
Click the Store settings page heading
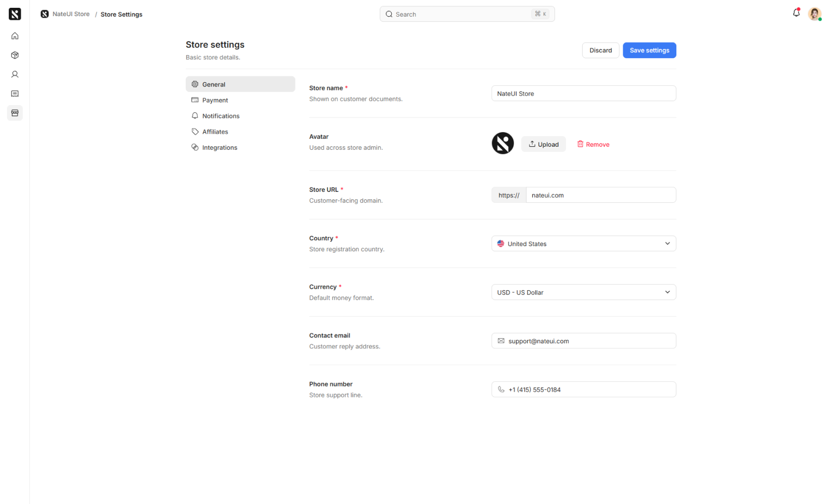[215, 45]
